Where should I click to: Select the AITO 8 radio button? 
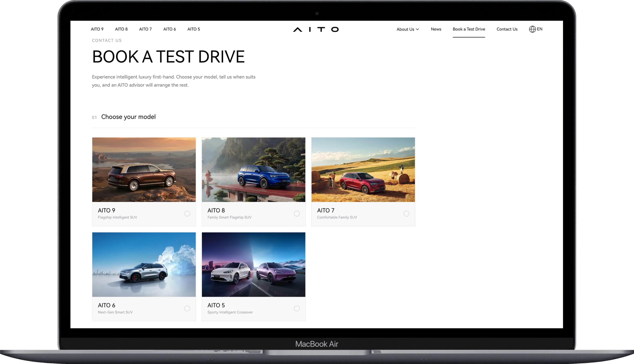tap(297, 213)
